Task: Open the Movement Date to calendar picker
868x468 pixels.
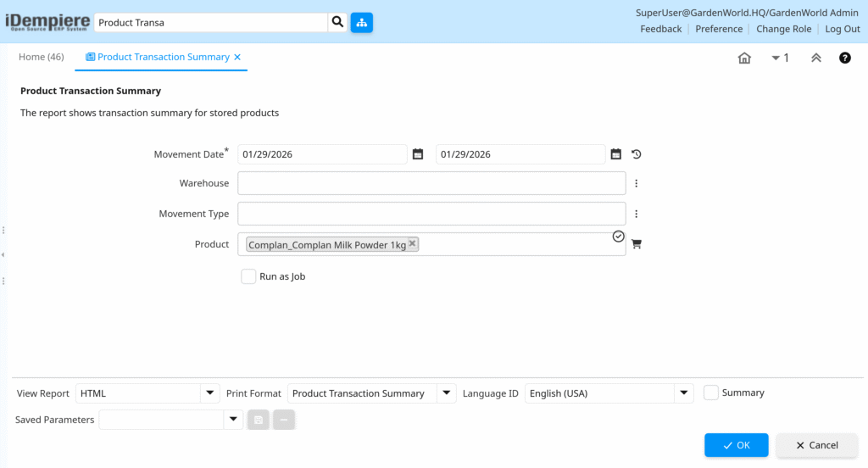Action: [616, 154]
